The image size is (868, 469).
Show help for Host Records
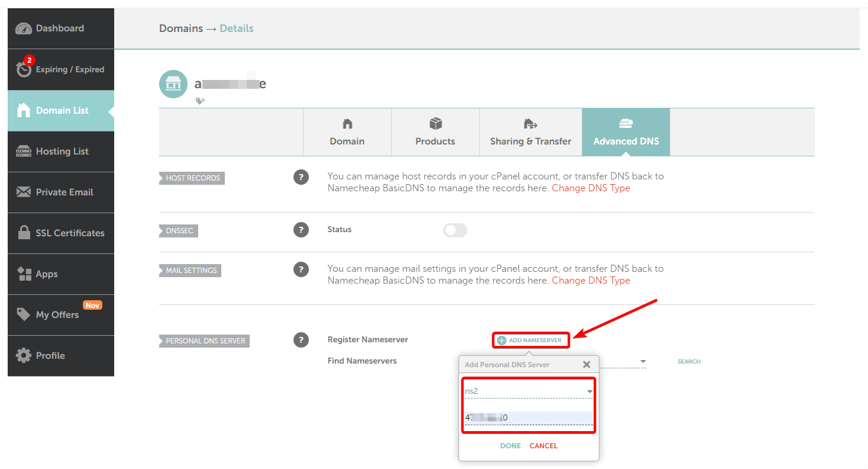click(x=301, y=177)
